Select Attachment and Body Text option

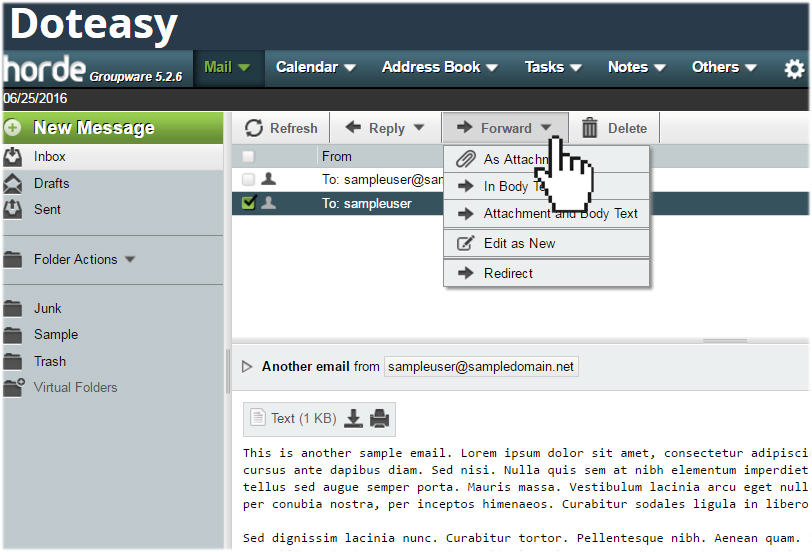pyautogui.click(x=546, y=213)
